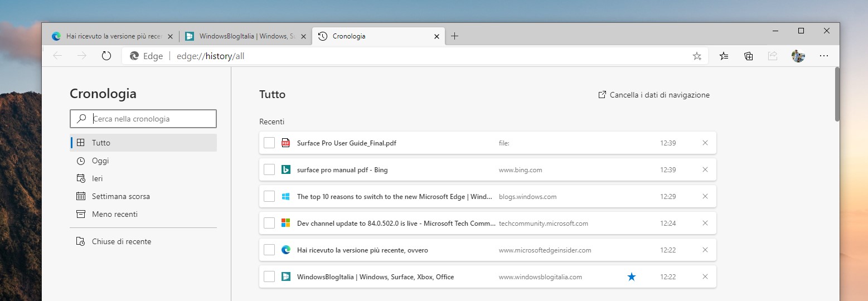Screen dimensions: 868x301
Task: Remove WindowsBlogItalia history entry
Action: point(705,276)
